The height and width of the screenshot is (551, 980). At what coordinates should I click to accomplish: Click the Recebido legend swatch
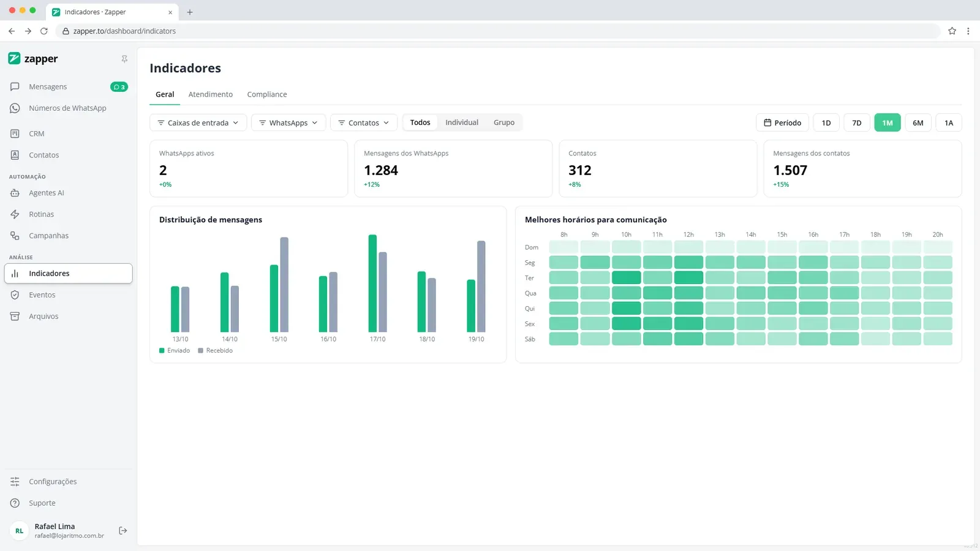point(200,351)
